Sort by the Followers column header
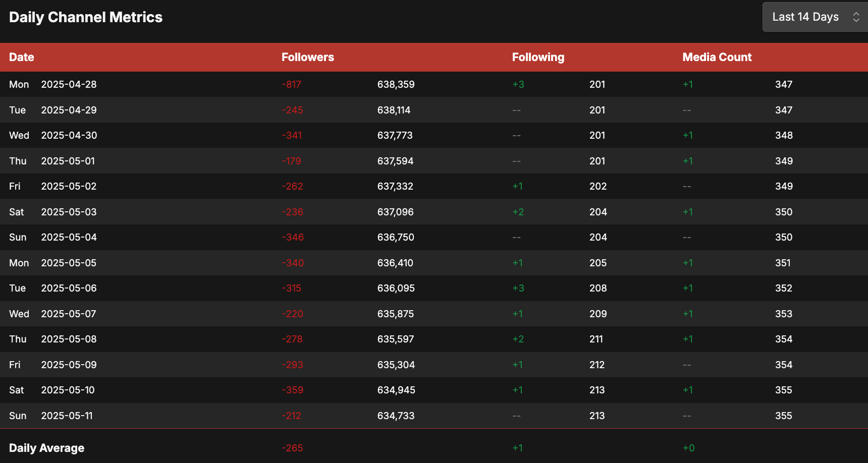This screenshot has width=868, height=463. click(308, 57)
